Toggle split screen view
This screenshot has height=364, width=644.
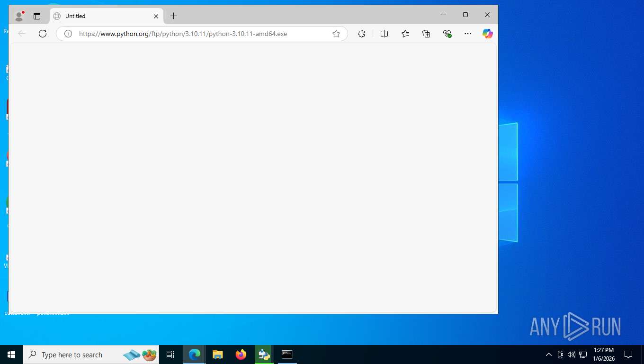pyautogui.click(x=384, y=34)
